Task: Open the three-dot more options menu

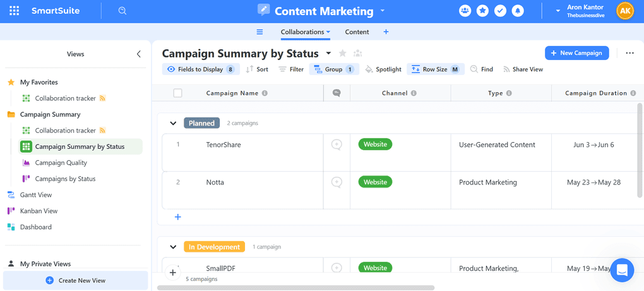Action: 629,53
